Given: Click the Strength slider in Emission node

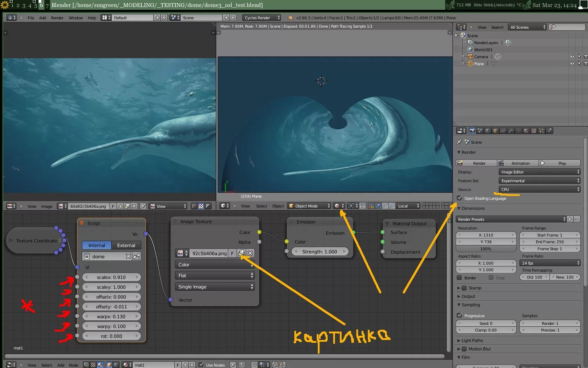Looking at the screenshot, I should coord(320,252).
